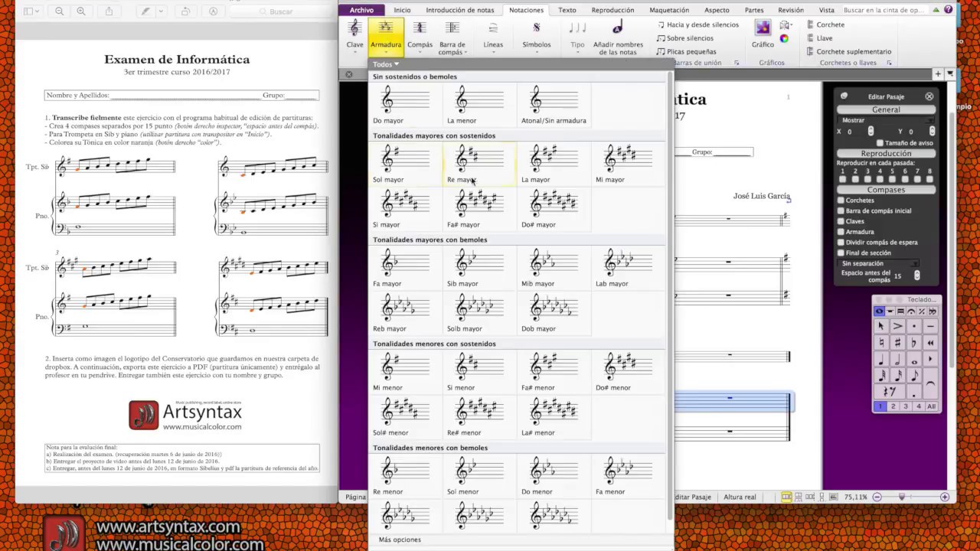
Task: Enable the Armadura checkbox in Editar Pasaje
Action: tap(841, 232)
